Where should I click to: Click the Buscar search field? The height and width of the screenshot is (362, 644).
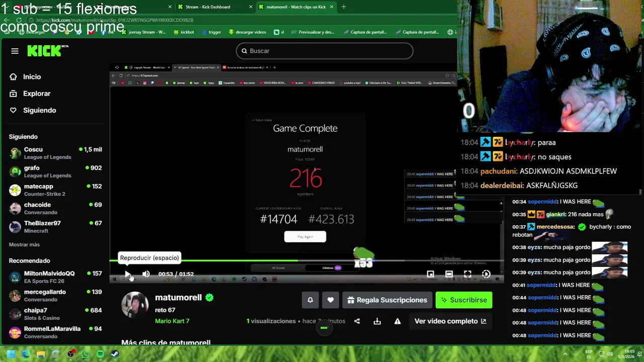[325, 51]
